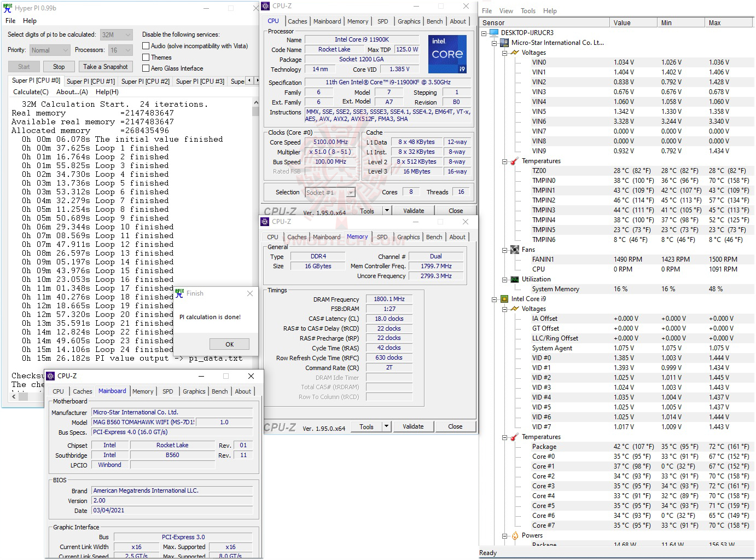
Task: Click the left tab-scroll arrow of the Super PI tabs
Action: (249, 80)
